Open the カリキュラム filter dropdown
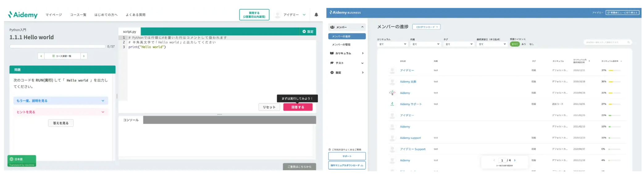 click(392, 44)
